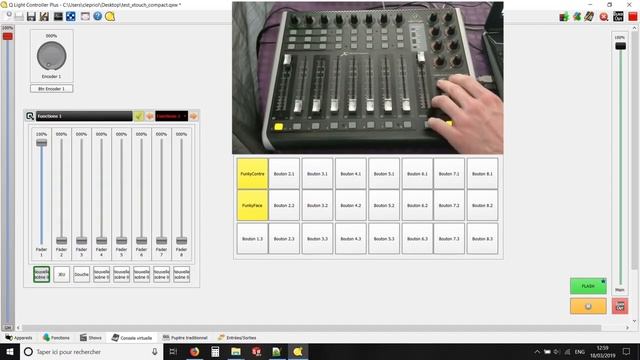Toggle the Bouton 8.3 button

(x=482, y=239)
